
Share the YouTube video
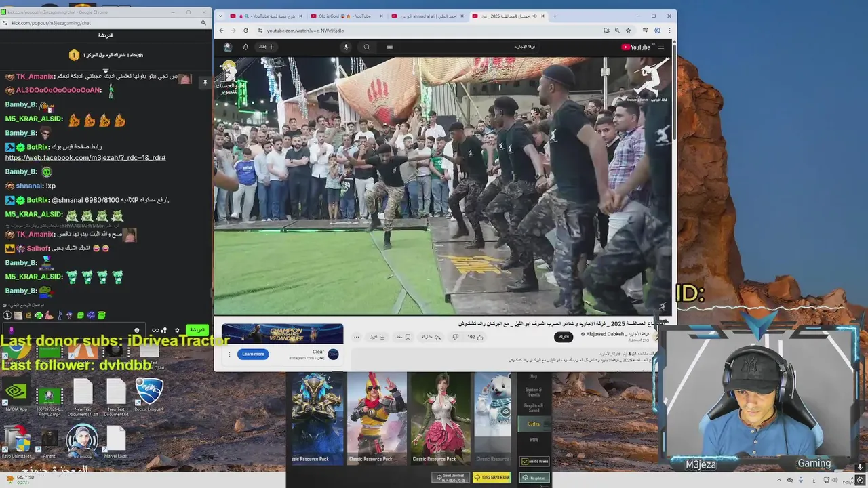click(x=431, y=337)
